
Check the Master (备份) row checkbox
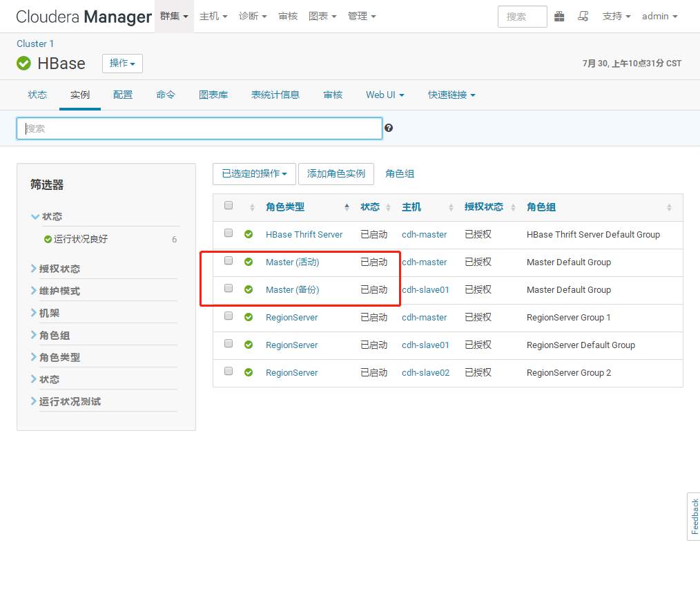[229, 289]
